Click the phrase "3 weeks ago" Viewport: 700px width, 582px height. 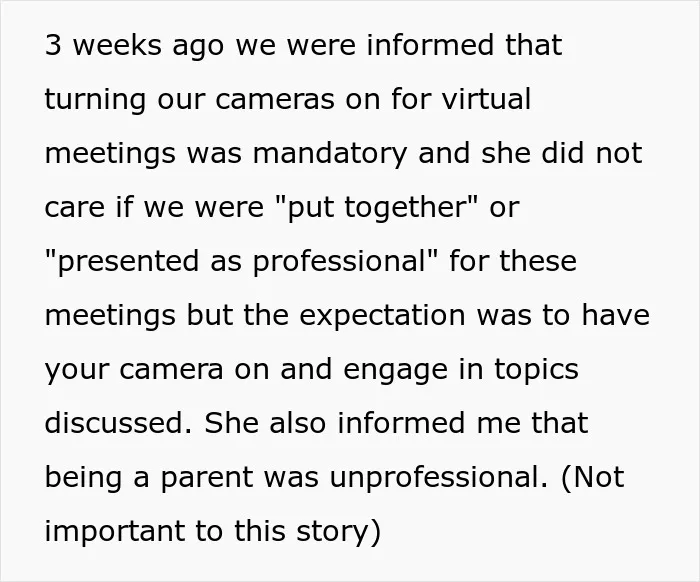[134, 46]
